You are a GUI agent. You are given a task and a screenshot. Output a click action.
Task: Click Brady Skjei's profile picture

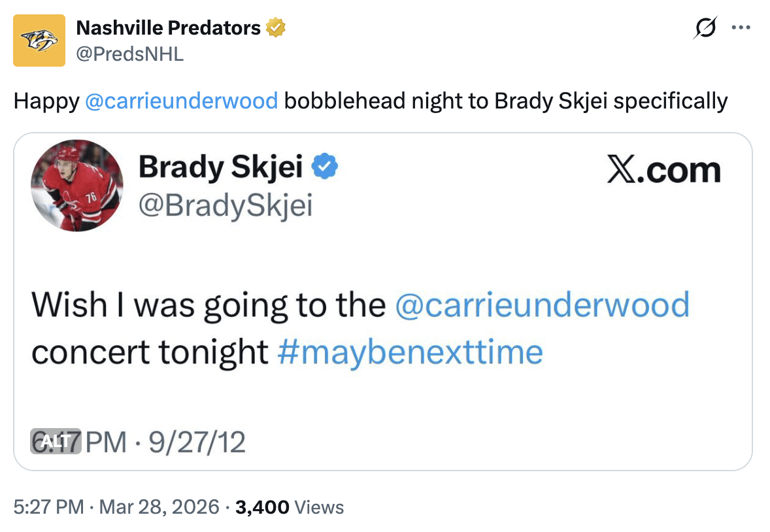click(x=76, y=186)
